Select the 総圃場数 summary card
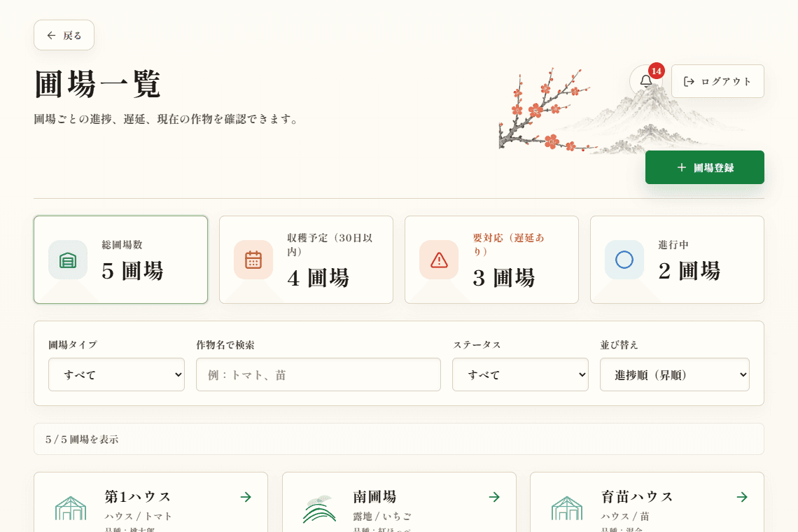798x532 pixels. click(x=120, y=260)
